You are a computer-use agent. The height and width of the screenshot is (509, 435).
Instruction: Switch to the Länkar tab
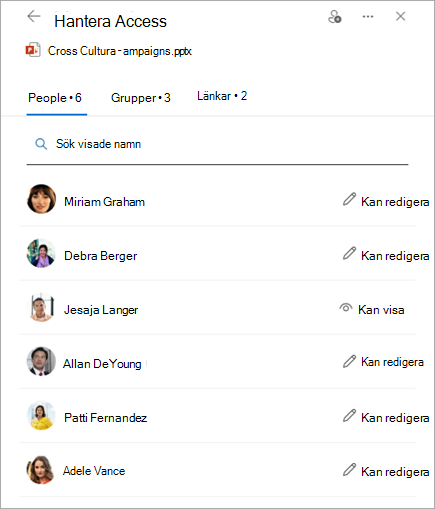tap(222, 96)
